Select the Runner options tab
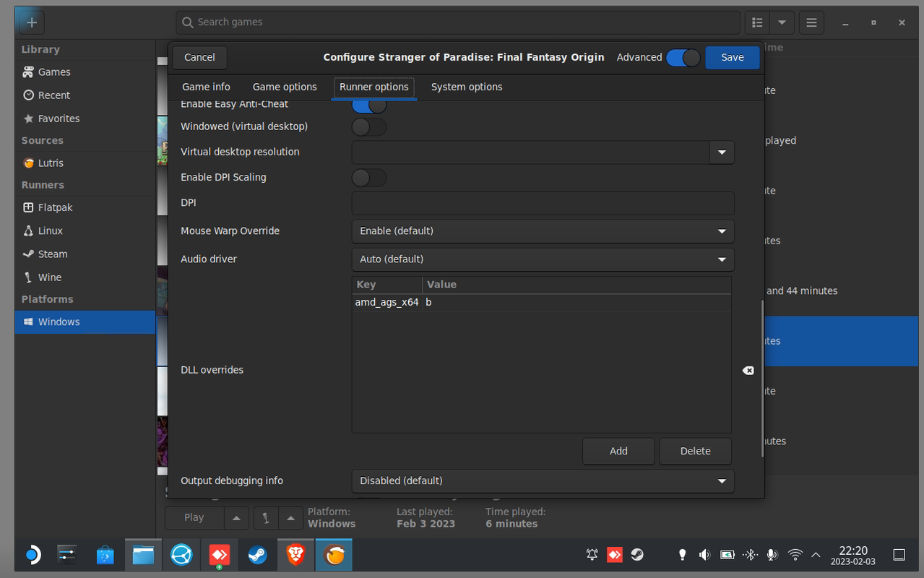Viewport: 924px width, 578px height. point(374,87)
